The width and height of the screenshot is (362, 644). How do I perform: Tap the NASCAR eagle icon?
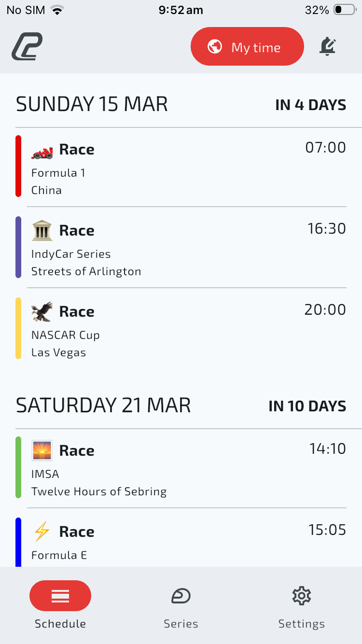42,312
